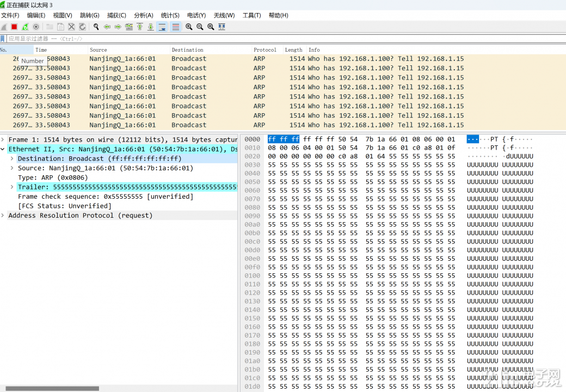Click hex offset 0010 row label

tap(252, 148)
